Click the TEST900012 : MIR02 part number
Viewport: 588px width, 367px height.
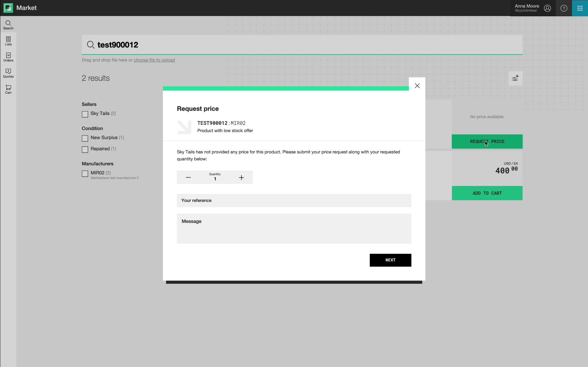tap(221, 123)
